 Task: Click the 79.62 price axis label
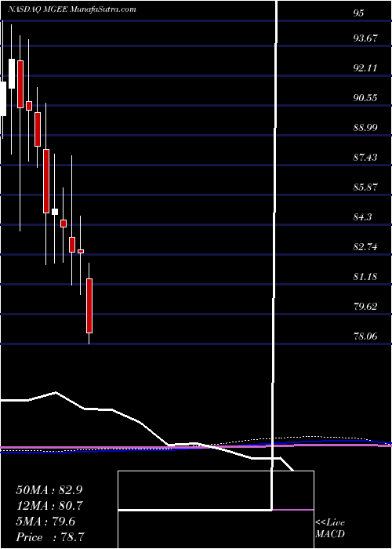point(365,307)
